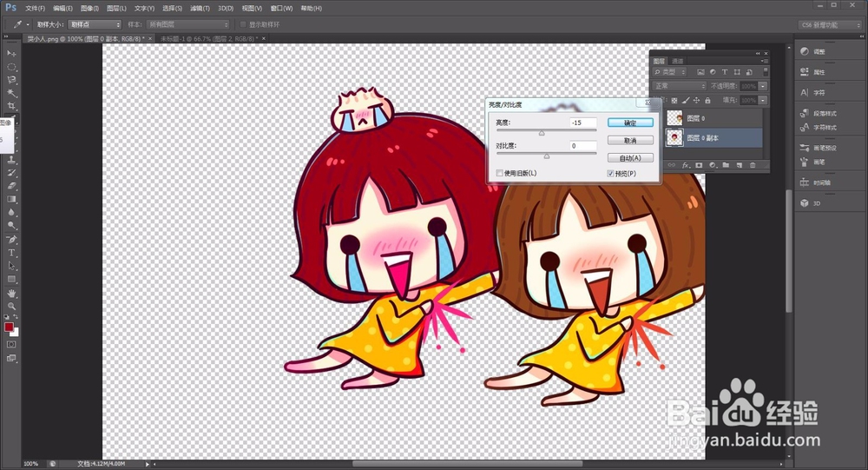Switch to the 通道 channels tab
Image resolution: width=868 pixels, height=470 pixels.
click(678, 61)
